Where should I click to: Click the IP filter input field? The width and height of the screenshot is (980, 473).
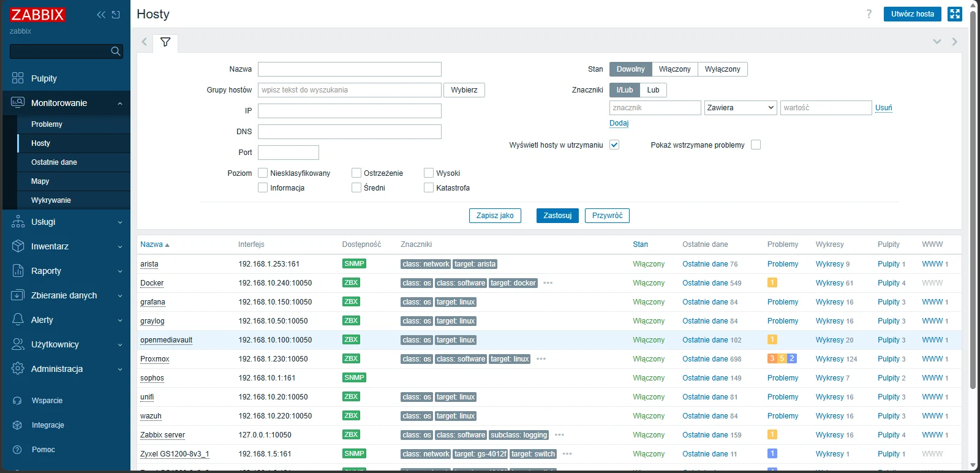pyautogui.click(x=350, y=111)
